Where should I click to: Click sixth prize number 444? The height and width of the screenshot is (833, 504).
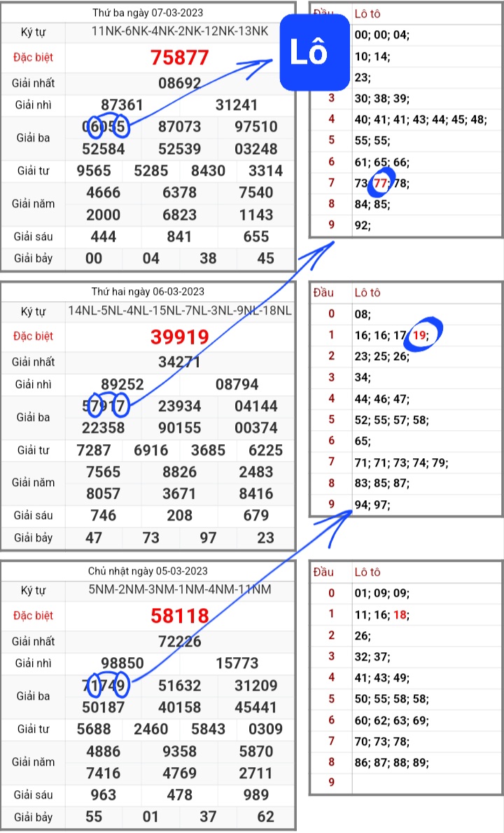pos(104,236)
